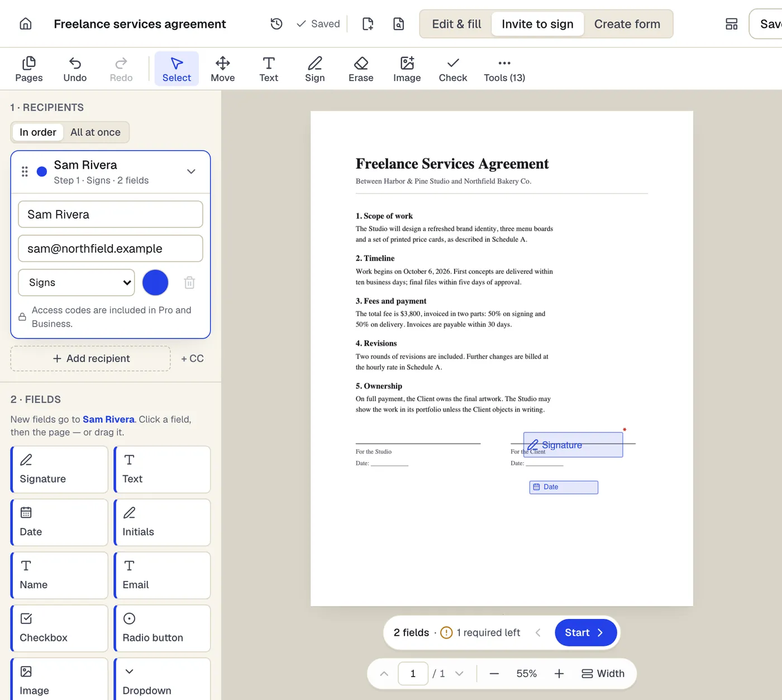Pick the Text tool in toolbar
The image size is (782, 700).
click(269, 69)
